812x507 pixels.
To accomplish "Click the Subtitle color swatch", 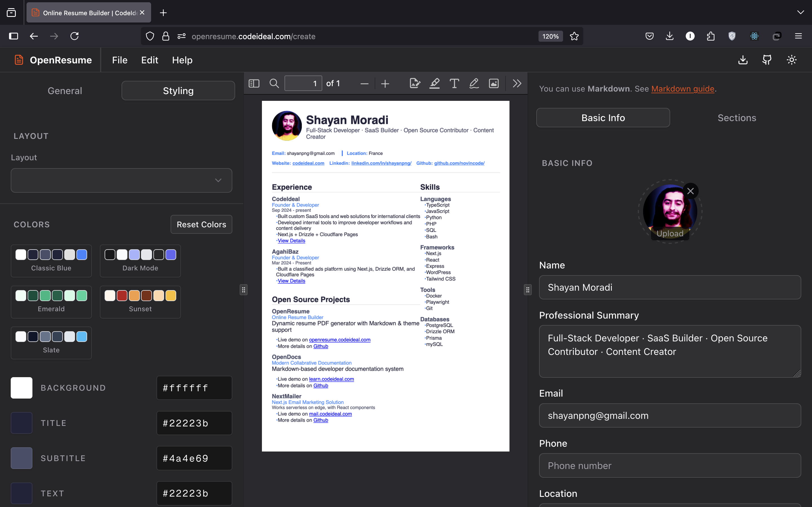I will pyautogui.click(x=21, y=458).
